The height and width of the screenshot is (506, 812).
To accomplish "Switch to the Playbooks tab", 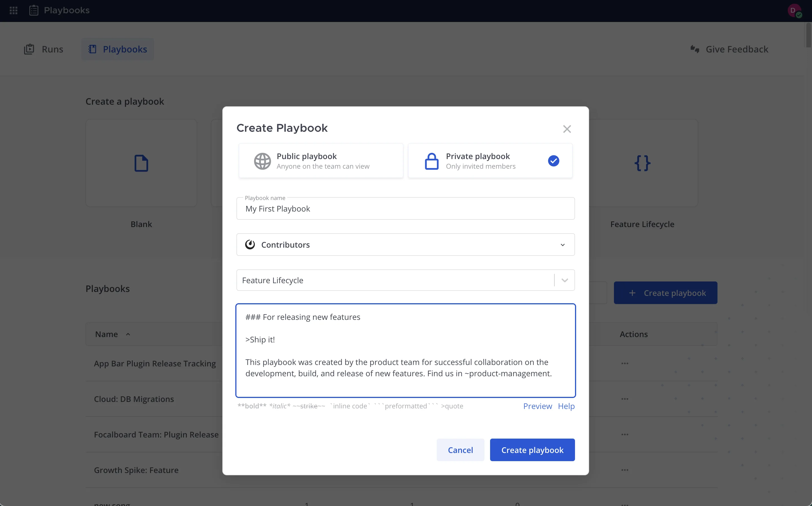I will (117, 49).
